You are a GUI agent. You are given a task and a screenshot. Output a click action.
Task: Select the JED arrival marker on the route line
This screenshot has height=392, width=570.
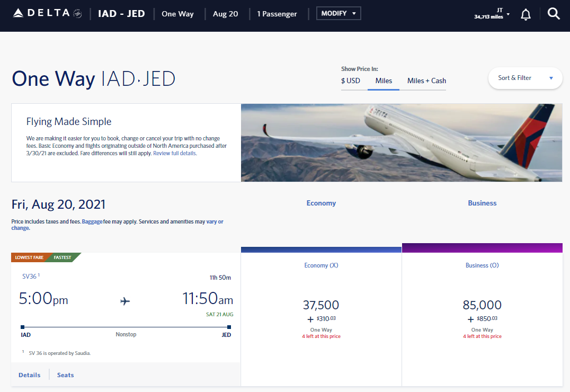(x=229, y=327)
